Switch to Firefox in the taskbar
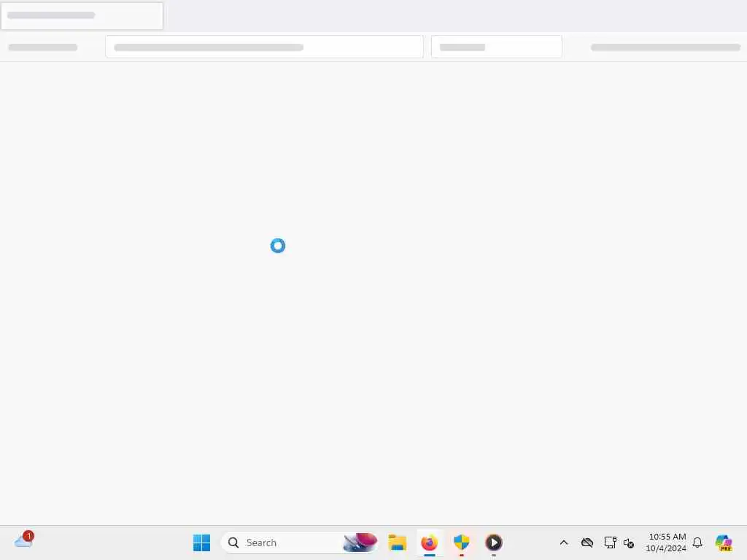This screenshot has width=747, height=560. [x=429, y=542]
